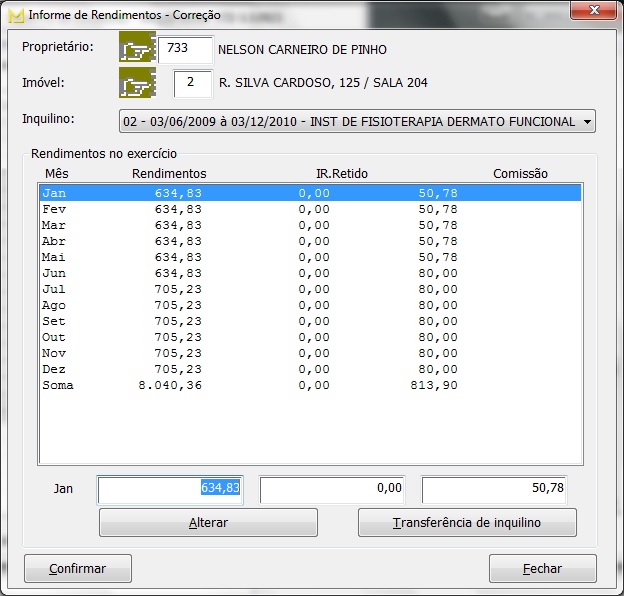Select the Dez row in income list
This screenshot has width=624, height=596.
click(310, 369)
